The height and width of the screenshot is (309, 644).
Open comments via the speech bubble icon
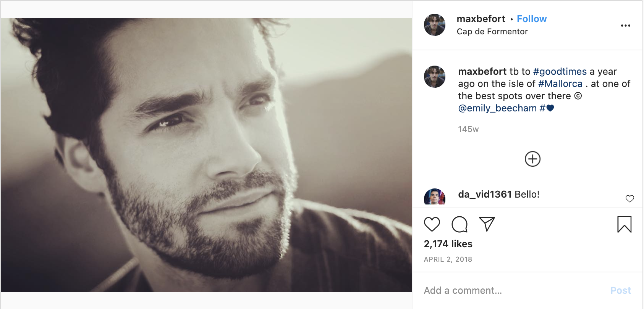[460, 224]
